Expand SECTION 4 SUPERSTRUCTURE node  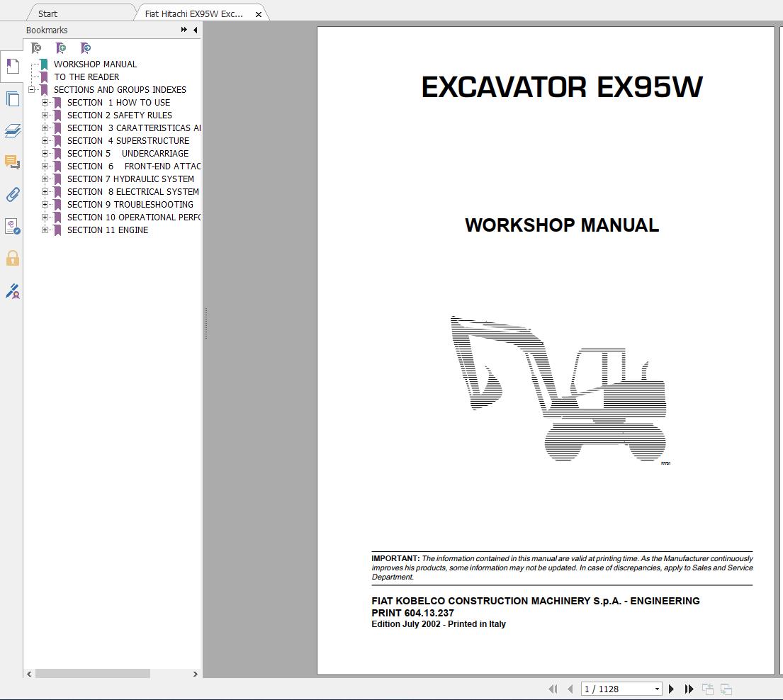(45, 141)
